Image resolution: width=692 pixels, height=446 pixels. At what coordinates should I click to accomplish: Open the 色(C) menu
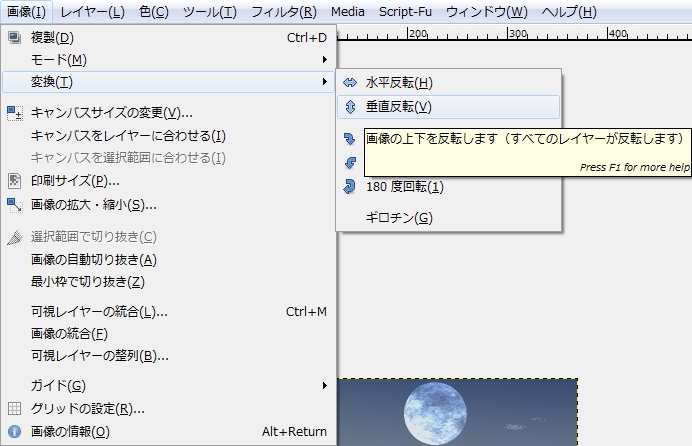(154, 11)
